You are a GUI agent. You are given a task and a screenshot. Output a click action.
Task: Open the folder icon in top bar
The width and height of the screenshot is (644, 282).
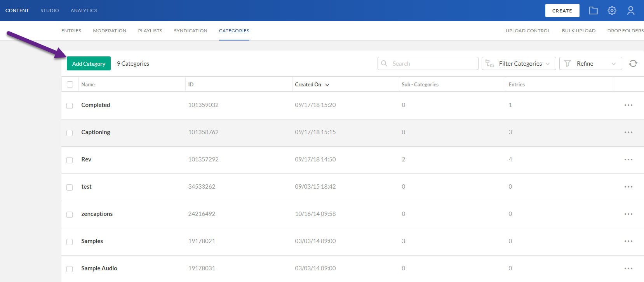[x=593, y=11]
